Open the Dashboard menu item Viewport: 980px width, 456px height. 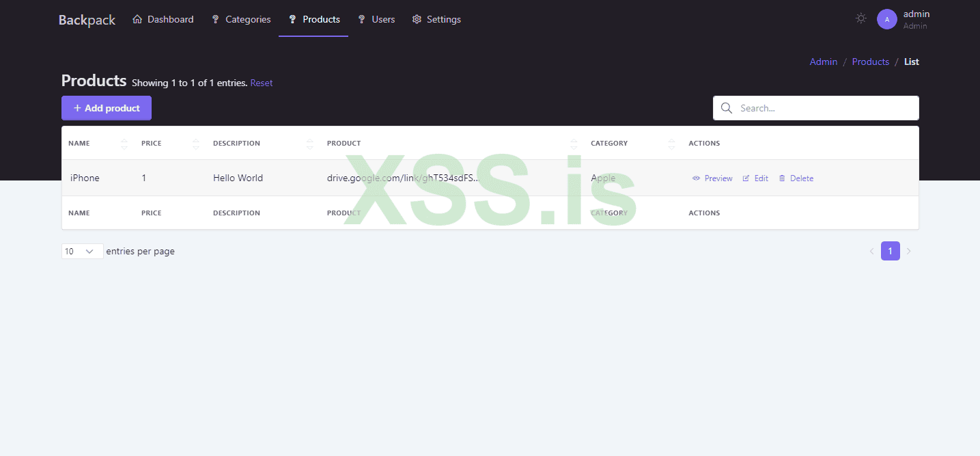(x=163, y=19)
